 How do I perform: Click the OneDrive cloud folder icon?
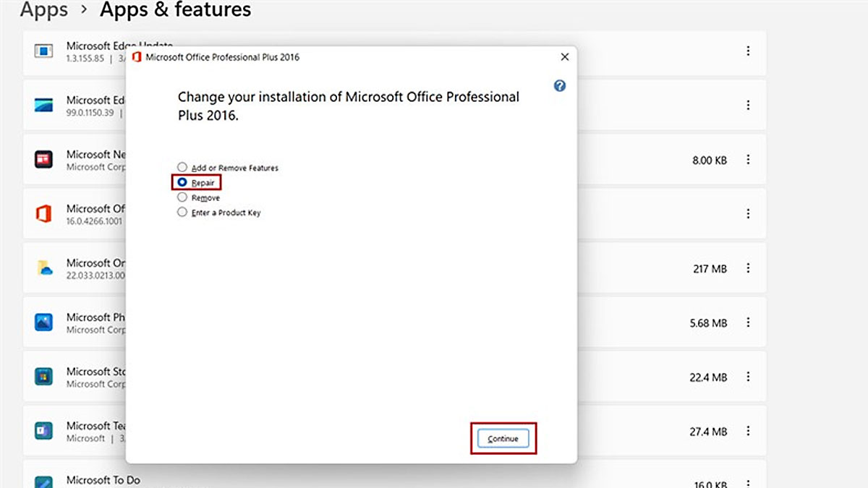tap(44, 268)
